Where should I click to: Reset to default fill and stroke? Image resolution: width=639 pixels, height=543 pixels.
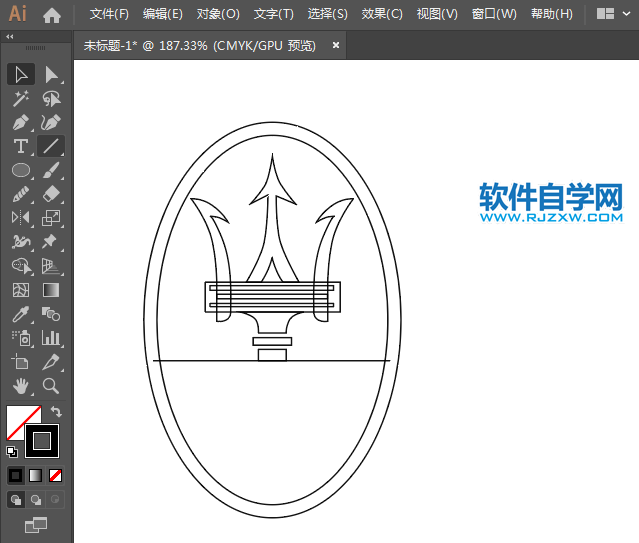coord(12,451)
